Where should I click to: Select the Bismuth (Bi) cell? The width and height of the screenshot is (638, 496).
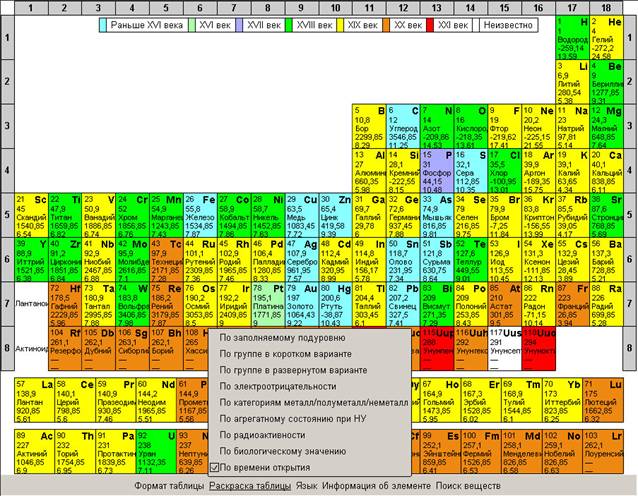[437, 304]
